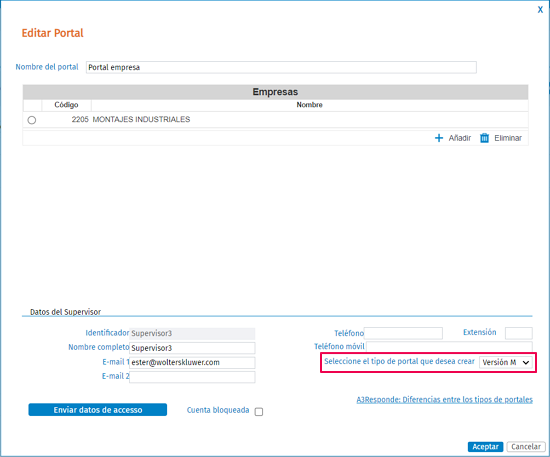Viewport: 550px width, 457px height.
Task: Select the MONTAJES INDUSTRIALES radio button
Action: pyautogui.click(x=32, y=120)
